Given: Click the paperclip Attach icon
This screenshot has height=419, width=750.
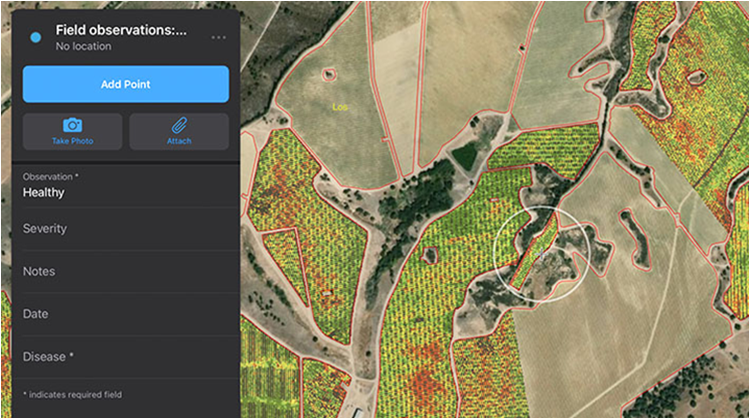Looking at the screenshot, I should click(x=179, y=125).
